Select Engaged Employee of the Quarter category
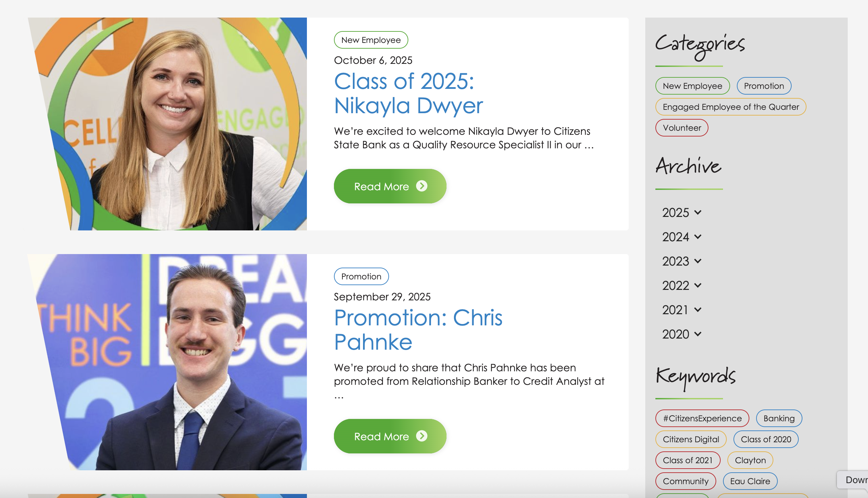This screenshot has height=498, width=868. [731, 107]
